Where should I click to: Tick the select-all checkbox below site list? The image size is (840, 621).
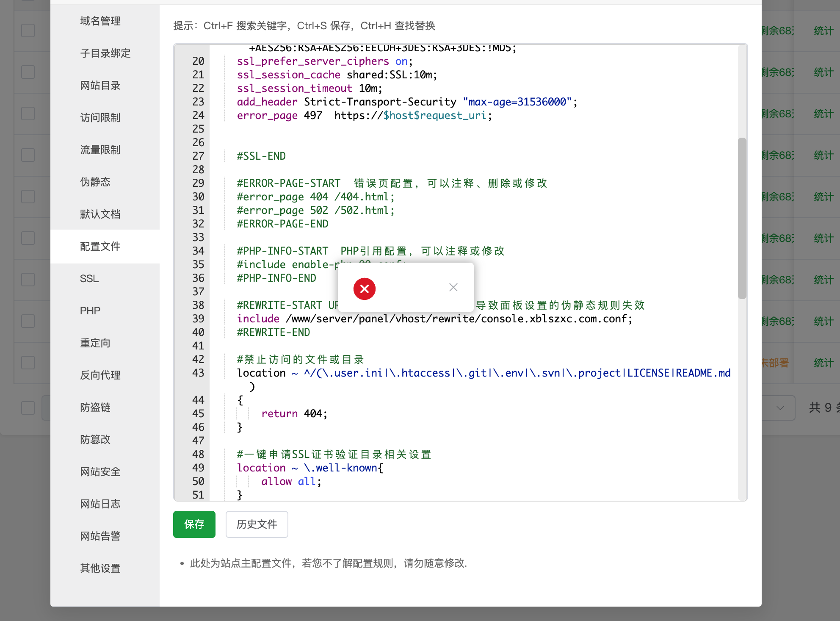(x=28, y=408)
